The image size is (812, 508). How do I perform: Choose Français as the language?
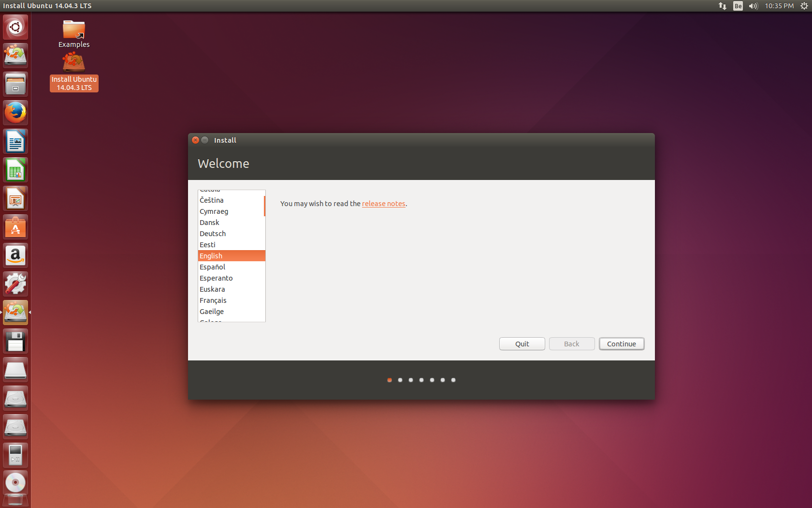231,300
